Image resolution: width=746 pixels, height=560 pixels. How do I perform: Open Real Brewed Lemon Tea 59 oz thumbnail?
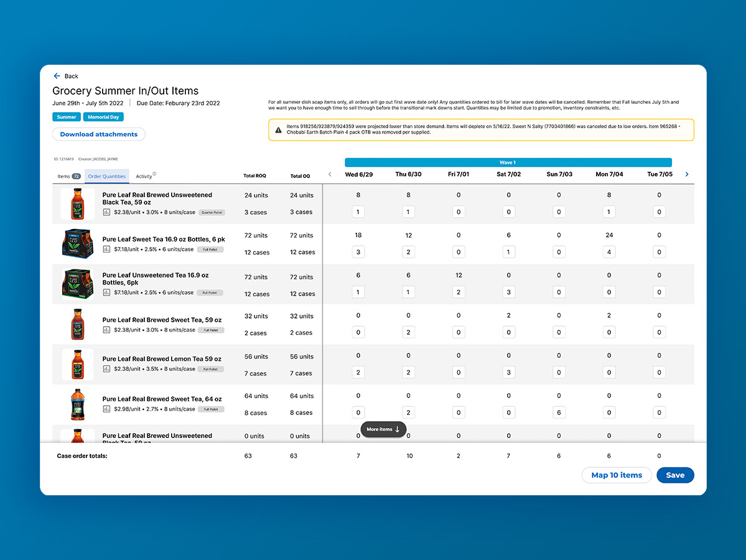tap(78, 364)
